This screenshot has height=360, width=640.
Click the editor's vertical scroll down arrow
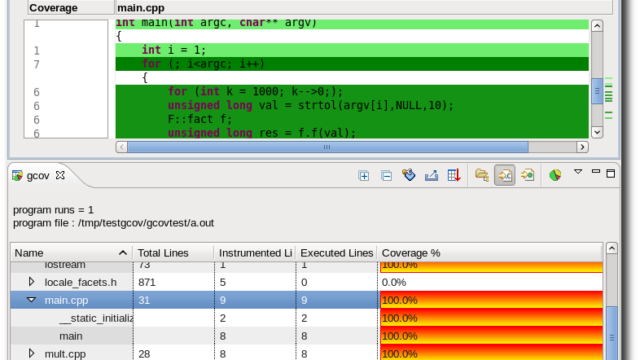(x=597, y=132)
